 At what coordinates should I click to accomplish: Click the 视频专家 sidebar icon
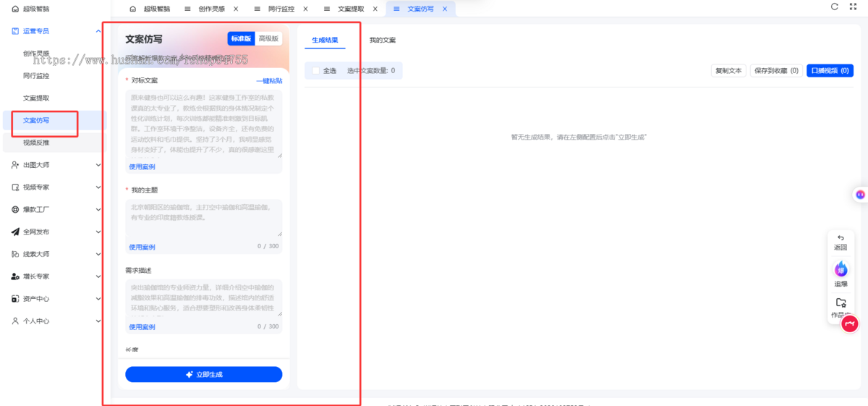pyautogui.click(x=15, y=187)
